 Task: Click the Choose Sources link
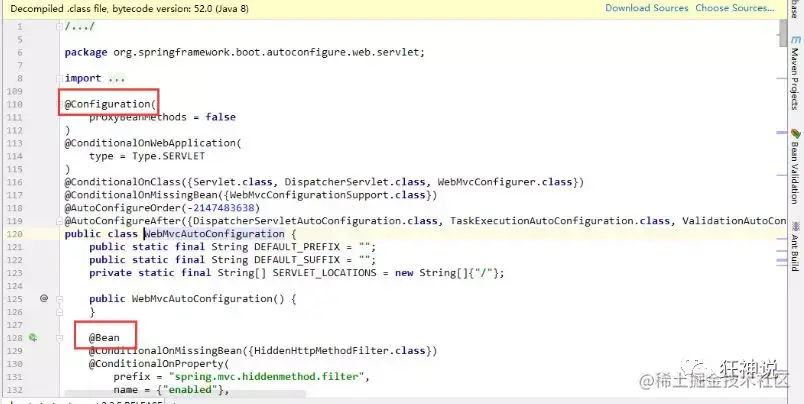(x=735, y=8)
